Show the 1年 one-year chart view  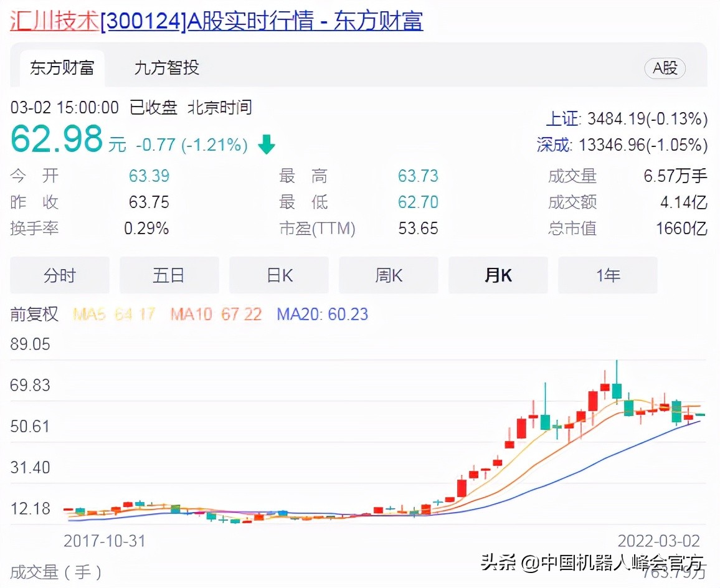608,274
